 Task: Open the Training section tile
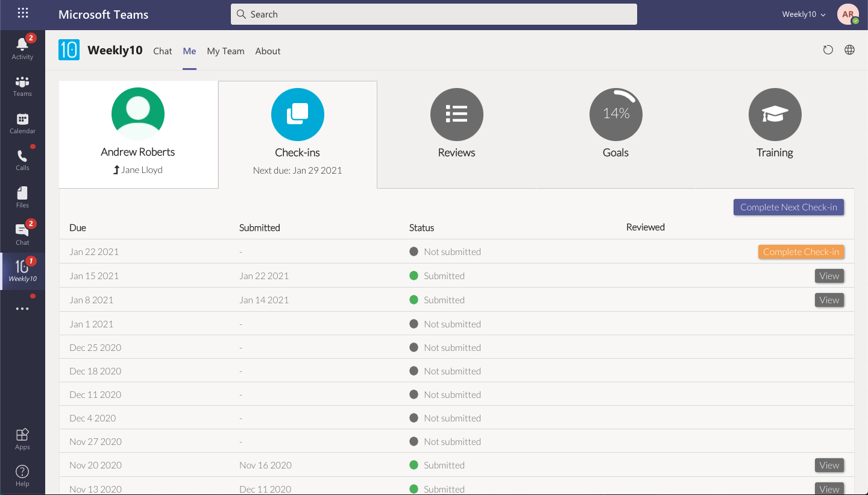[x=775, y=124]
